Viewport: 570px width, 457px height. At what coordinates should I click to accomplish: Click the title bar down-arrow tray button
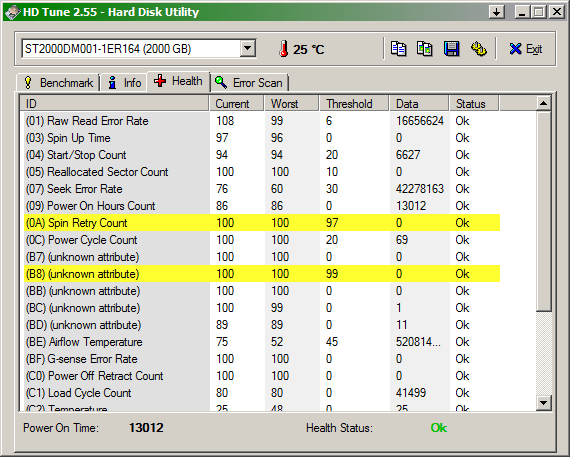coord(497,12)
